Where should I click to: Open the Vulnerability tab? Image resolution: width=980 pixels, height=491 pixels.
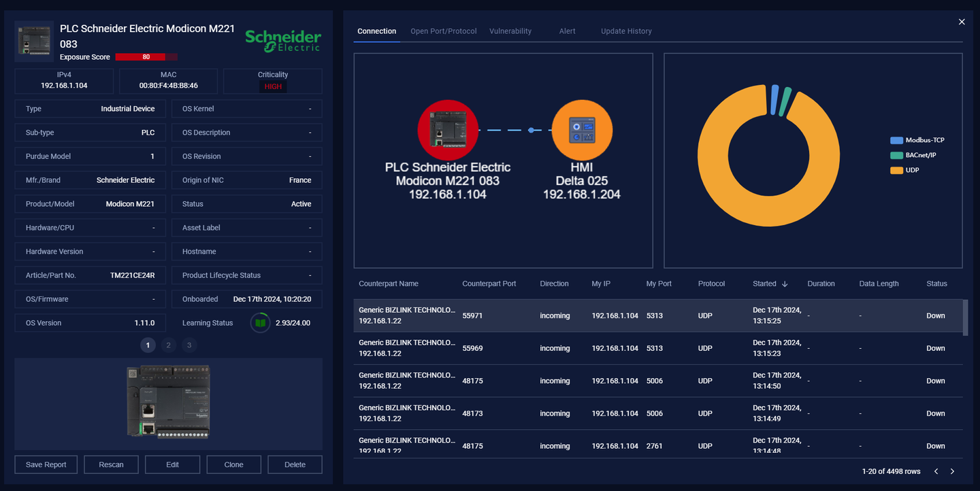[510, 31]
